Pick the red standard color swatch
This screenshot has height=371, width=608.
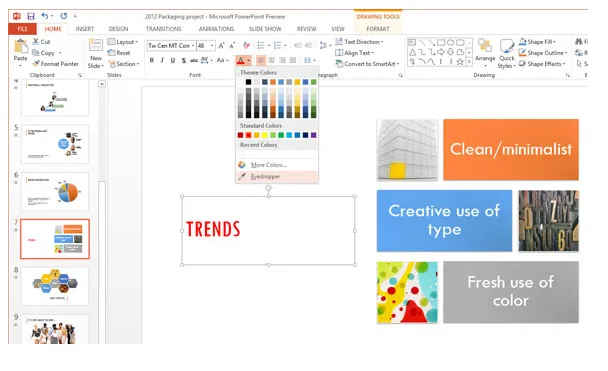[248, 135]
